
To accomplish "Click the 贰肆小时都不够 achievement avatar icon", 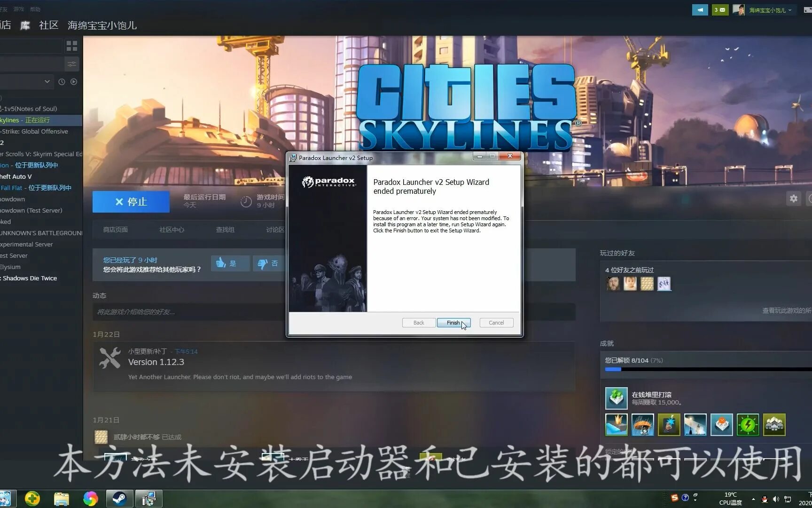I will pyautogui.click(x=101, y=437).
